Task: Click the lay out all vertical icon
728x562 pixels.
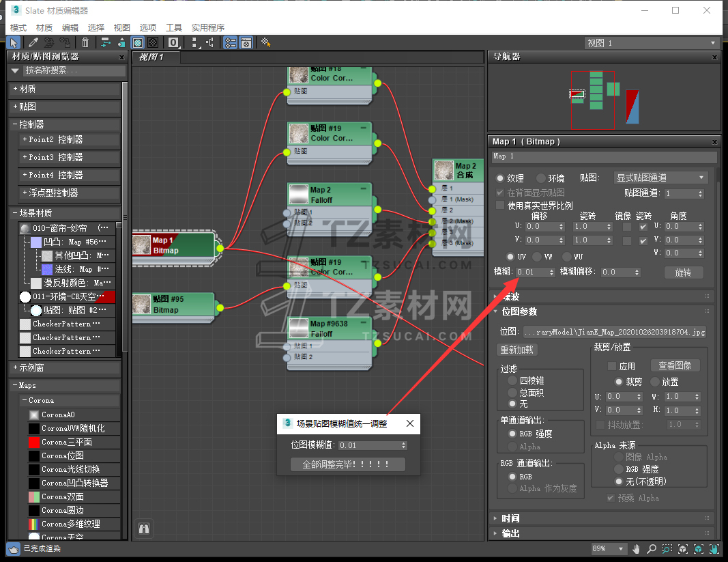Action: [x=195, y=43]
